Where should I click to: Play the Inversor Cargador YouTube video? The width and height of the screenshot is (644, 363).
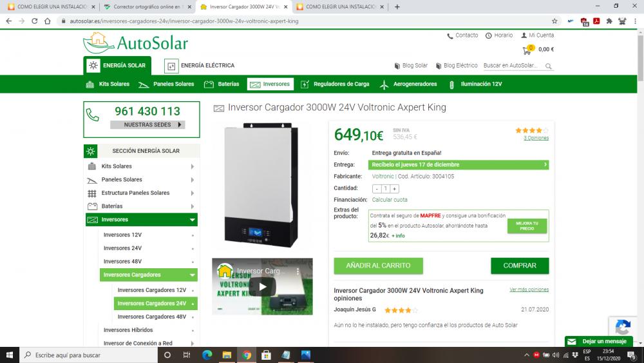(x=263, y=287)
